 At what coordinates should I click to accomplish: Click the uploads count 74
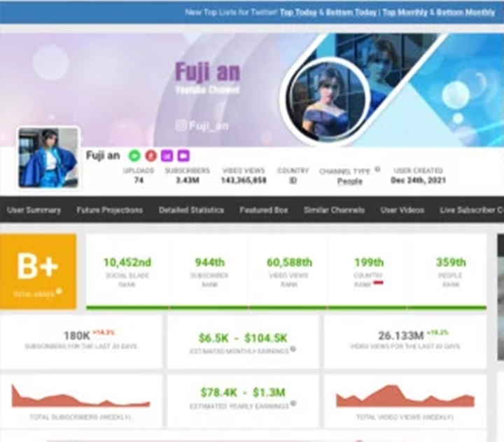(x=139, y=180)
